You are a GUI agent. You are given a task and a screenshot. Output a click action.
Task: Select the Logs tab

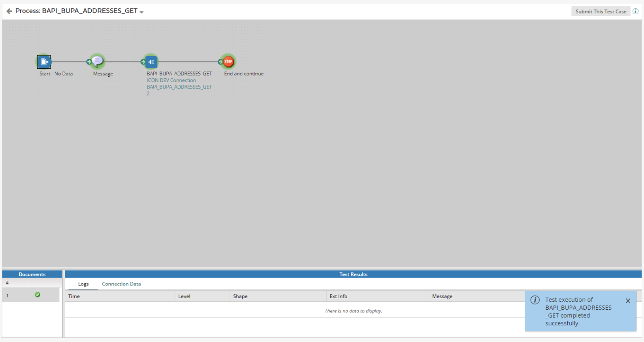(83, 284)
